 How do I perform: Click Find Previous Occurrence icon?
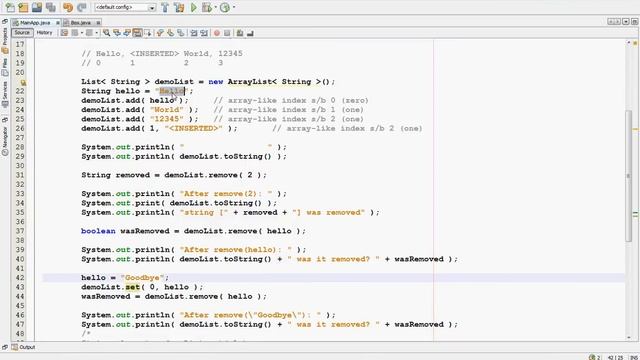117,33
